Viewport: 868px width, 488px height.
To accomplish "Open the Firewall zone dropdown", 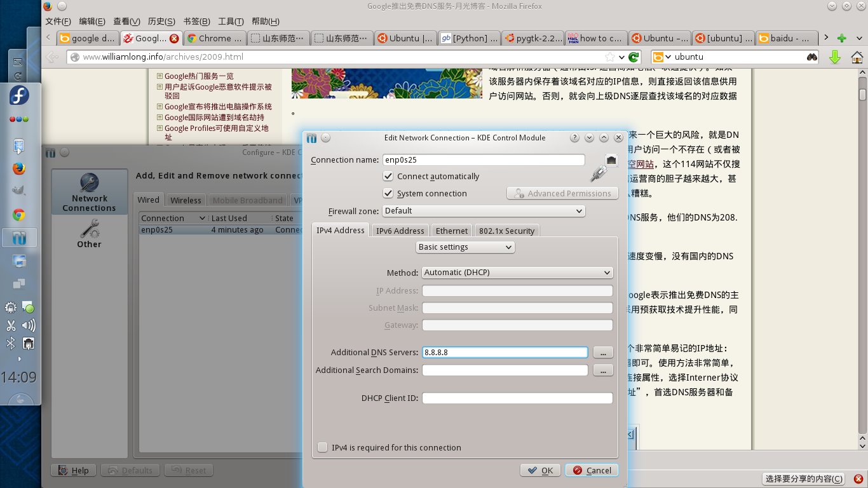I will coord(484,210).
